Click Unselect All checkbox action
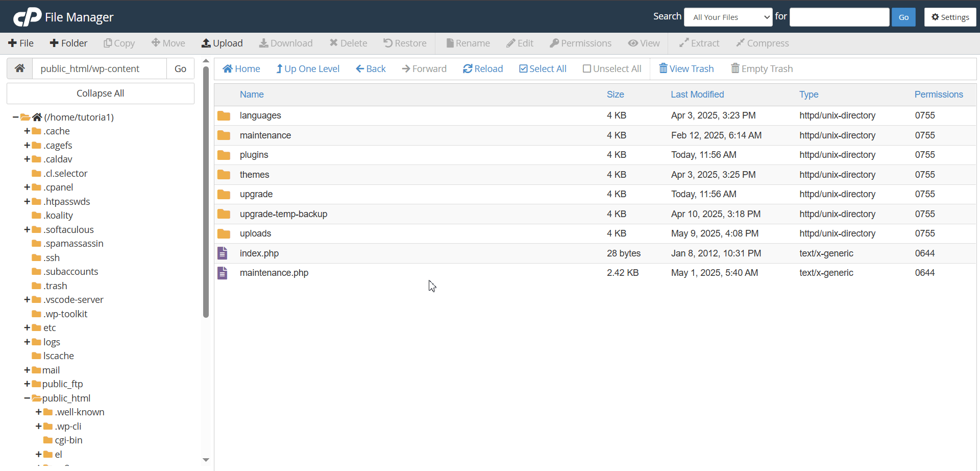980x471 pixels. pyautogui.click(x=612, y=69)
